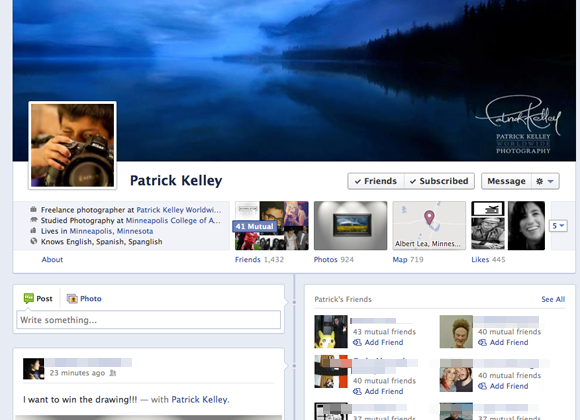This screenshot has width=580, height=420.
Task: Focus the Write something input field
Action: [148, 320]
